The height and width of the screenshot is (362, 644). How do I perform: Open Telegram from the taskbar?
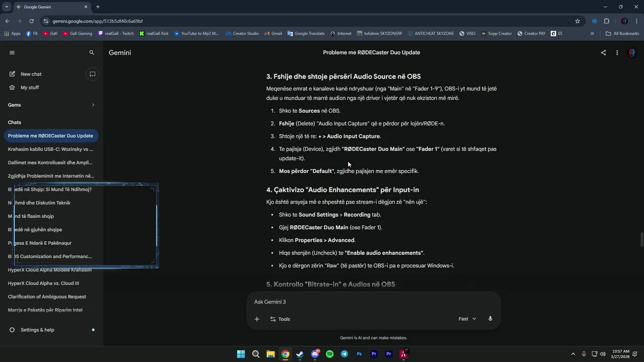344,354
